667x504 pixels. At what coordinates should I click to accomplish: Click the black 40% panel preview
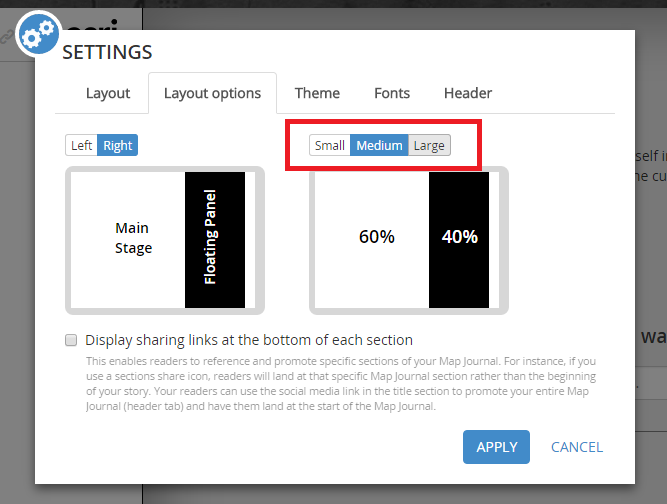point(459,238)
